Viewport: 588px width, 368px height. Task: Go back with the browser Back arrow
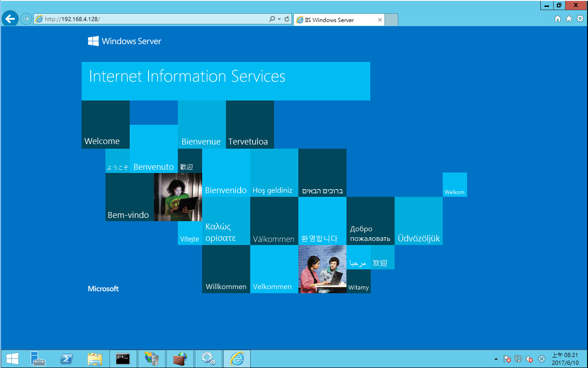10,19
